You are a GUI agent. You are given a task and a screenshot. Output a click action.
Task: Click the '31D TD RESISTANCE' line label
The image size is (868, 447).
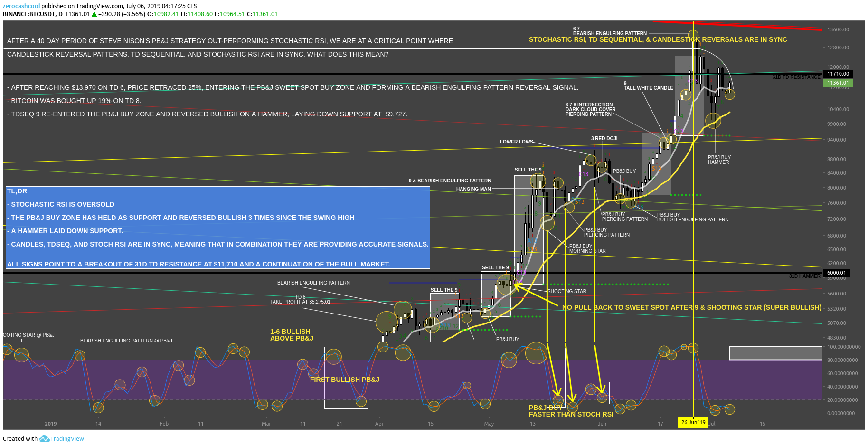click(x=796, y=77)
